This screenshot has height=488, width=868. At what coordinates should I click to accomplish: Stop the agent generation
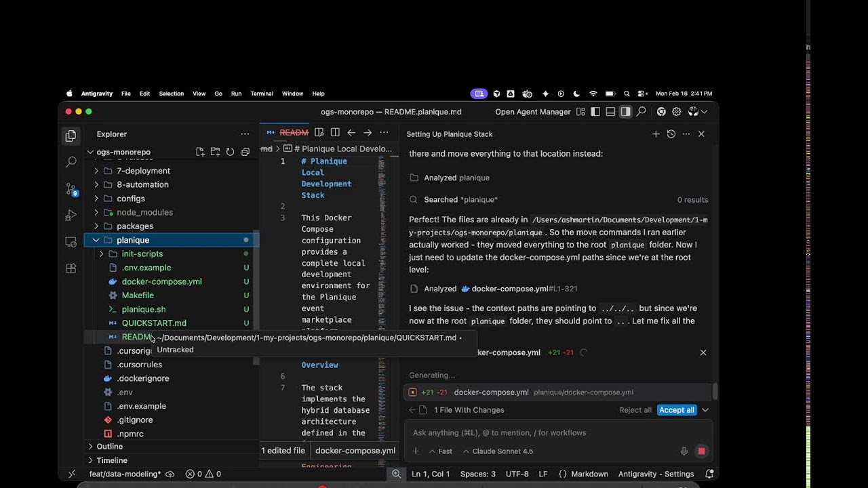[x=701, y=451]
